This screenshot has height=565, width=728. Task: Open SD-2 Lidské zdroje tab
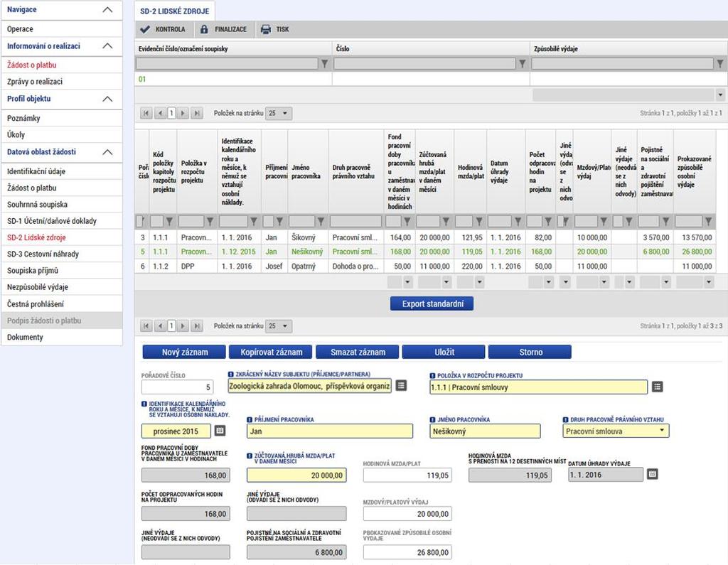tap(175, 11)
